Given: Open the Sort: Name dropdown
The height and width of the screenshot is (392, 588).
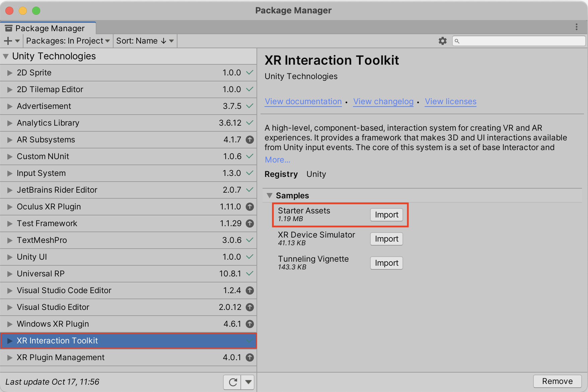Looking at the screenshot, I should (x=145, y=41).
